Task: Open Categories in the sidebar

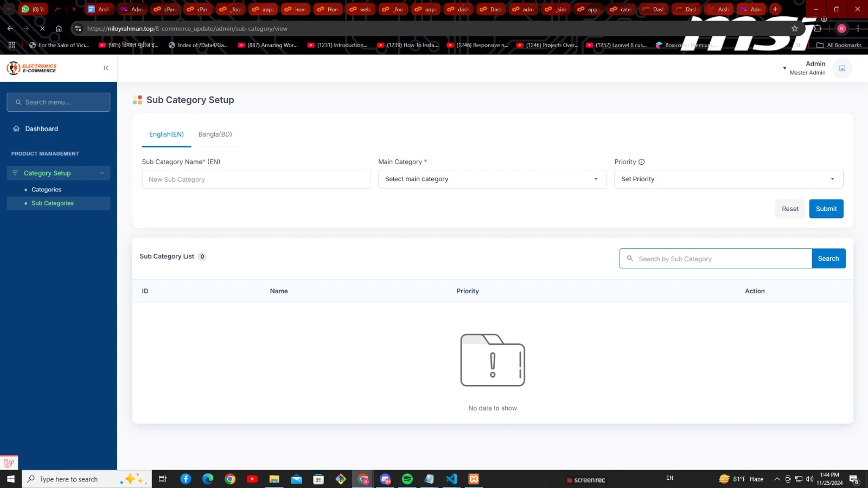Action: [46, 190]
